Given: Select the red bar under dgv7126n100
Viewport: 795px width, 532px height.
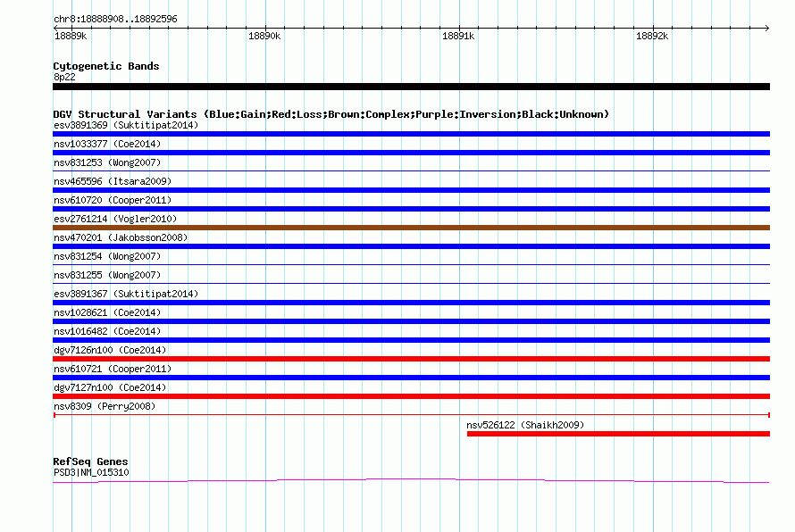Looking at the screenshot, I should (x=411, y=359).
